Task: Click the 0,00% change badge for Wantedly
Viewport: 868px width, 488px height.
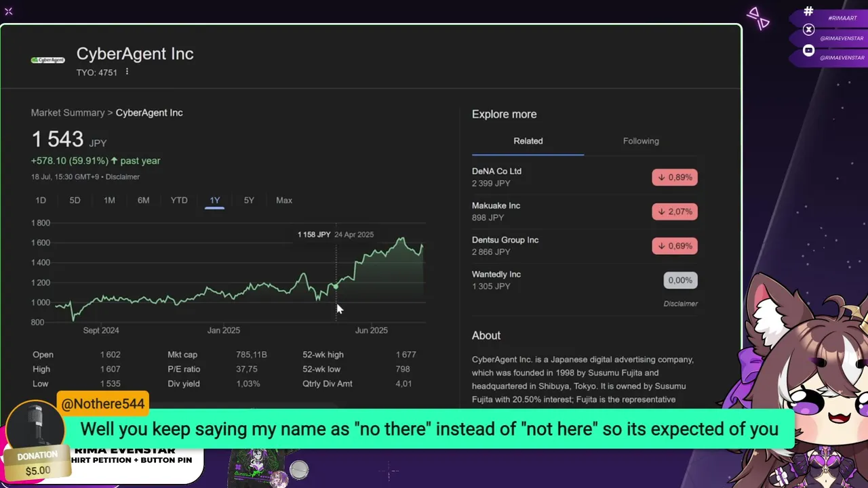Action: pyautogui.click(x=680, y=280)
